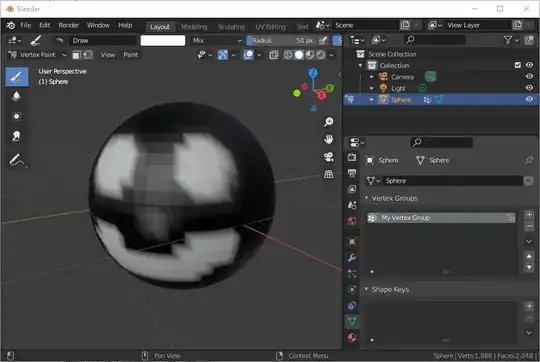Select the Average tool
The width and height of the screenshot is (540, 362).
(16, 116)
